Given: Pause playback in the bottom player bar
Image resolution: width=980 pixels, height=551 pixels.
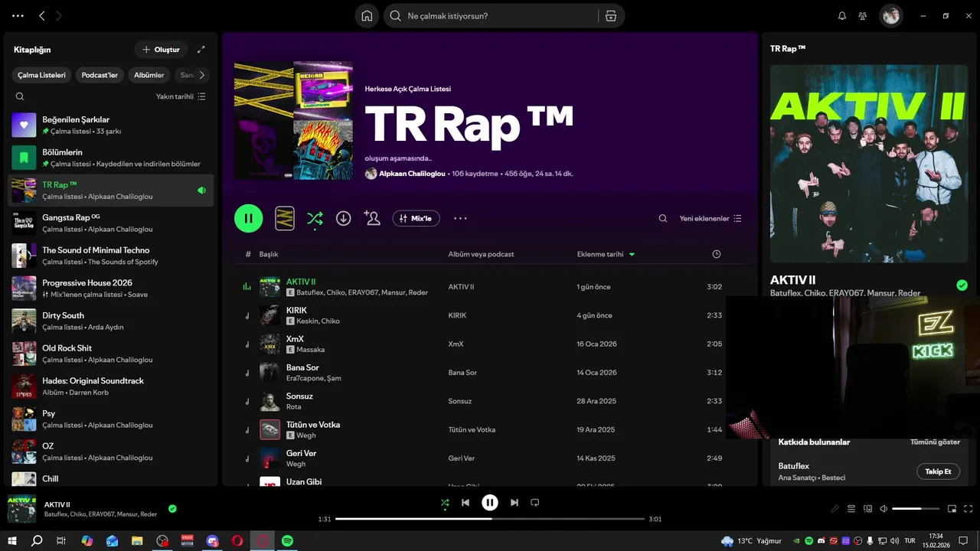Looking at the screenshot, I should 490,503.
